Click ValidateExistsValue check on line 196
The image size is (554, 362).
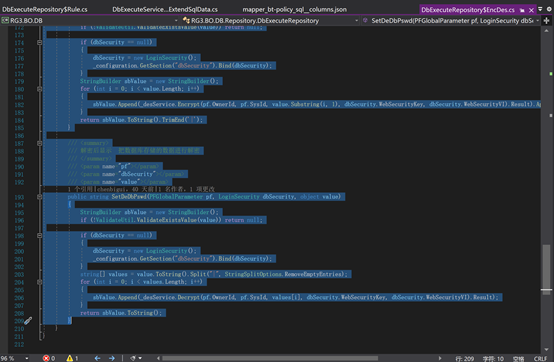pos(171,220)
